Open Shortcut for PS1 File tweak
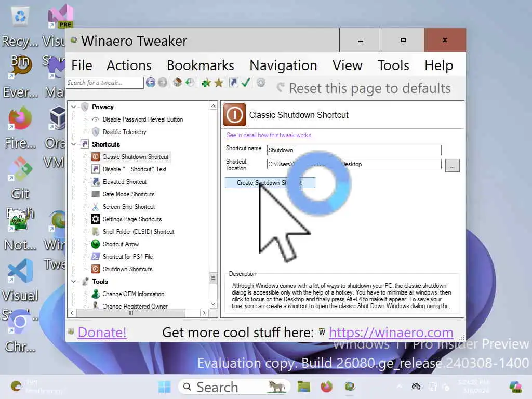The width and height of the screenshot is (532, 399). click(x=128, y=257)
